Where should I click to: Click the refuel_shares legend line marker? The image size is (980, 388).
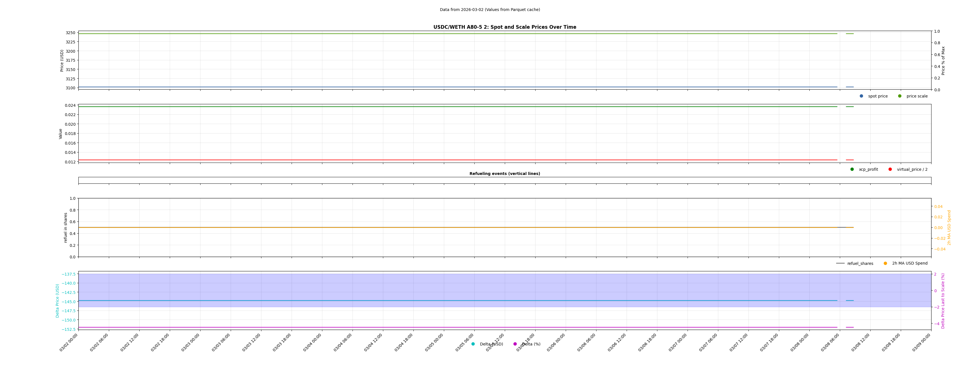840,263
